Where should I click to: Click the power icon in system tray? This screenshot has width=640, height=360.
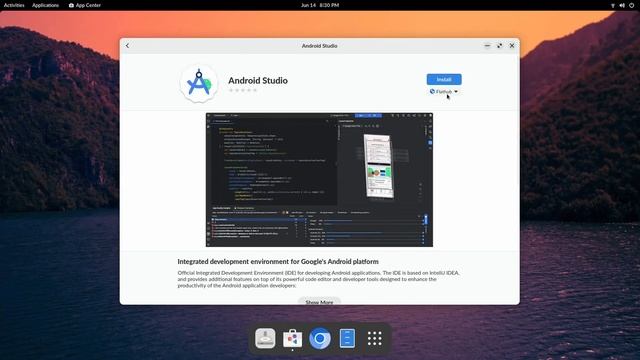pyautogui.click(x=632, y=5)
